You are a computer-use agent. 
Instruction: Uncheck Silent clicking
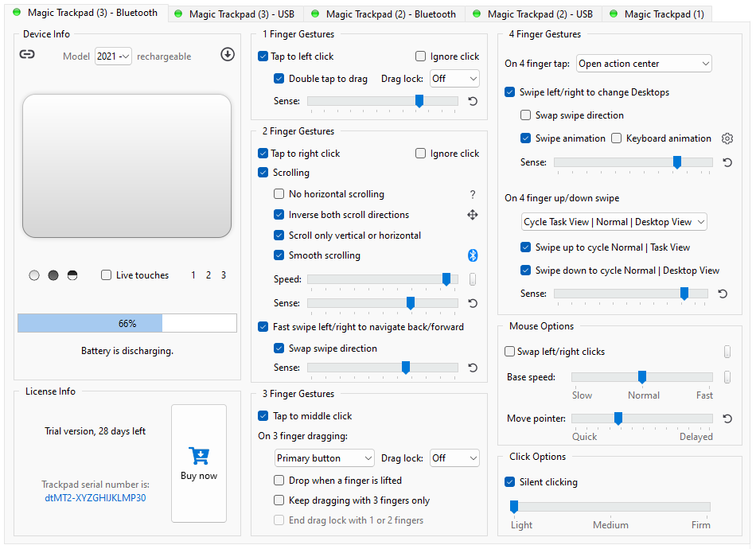pos(509,481)
